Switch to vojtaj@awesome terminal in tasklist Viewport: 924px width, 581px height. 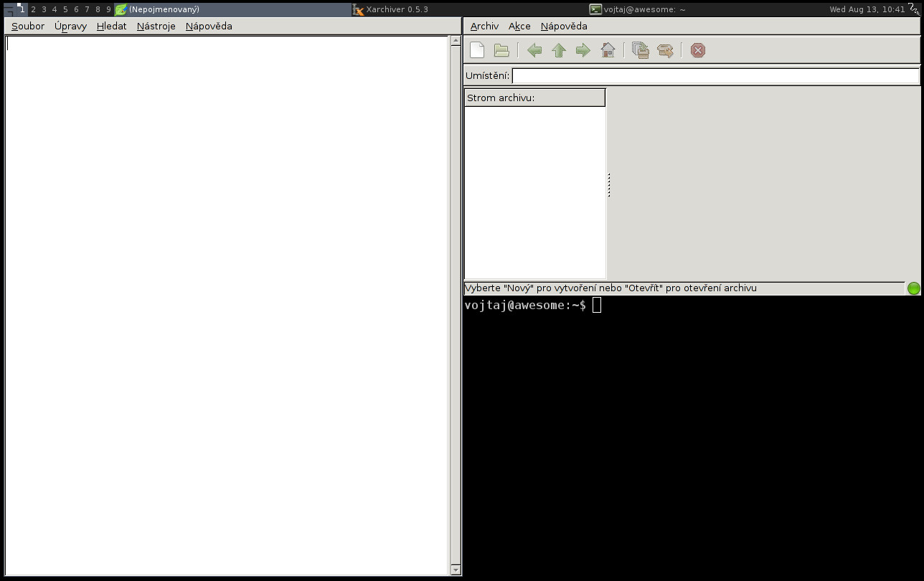point(707,9)
